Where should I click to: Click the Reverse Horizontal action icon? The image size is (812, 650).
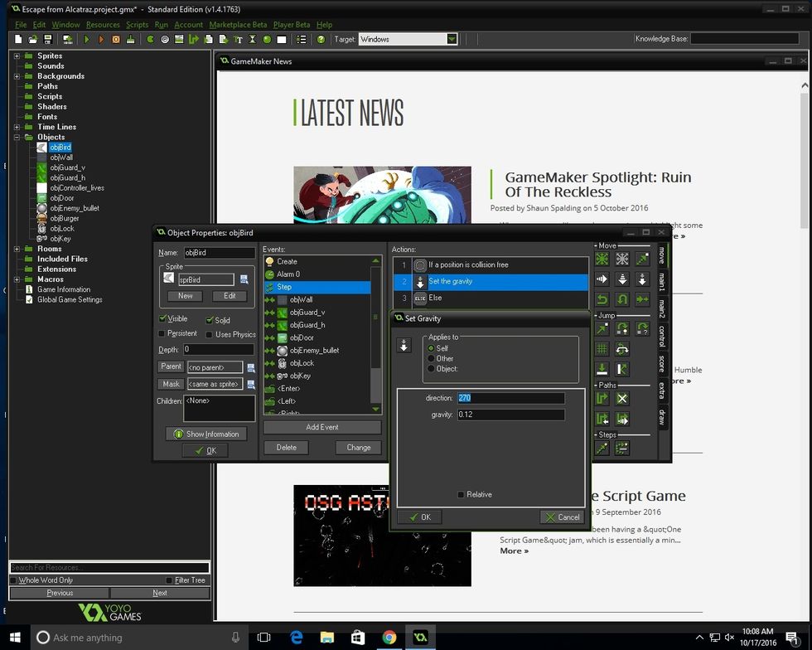[x=602, y=298]
